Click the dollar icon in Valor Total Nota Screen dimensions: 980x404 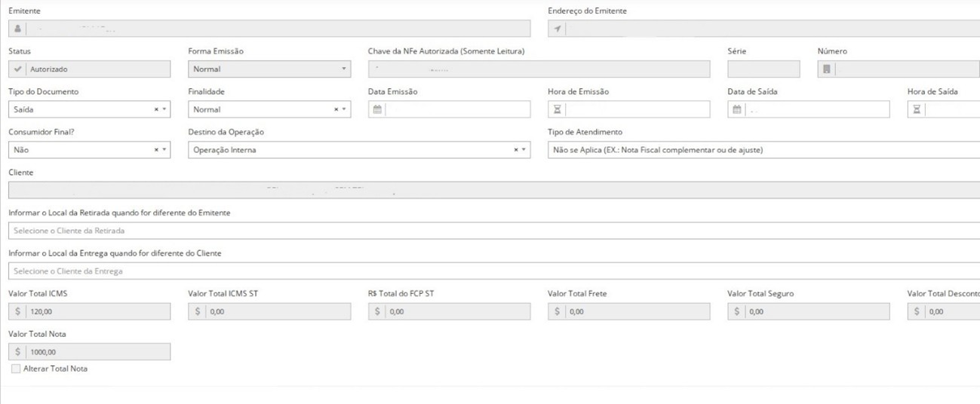pos(17,352)
